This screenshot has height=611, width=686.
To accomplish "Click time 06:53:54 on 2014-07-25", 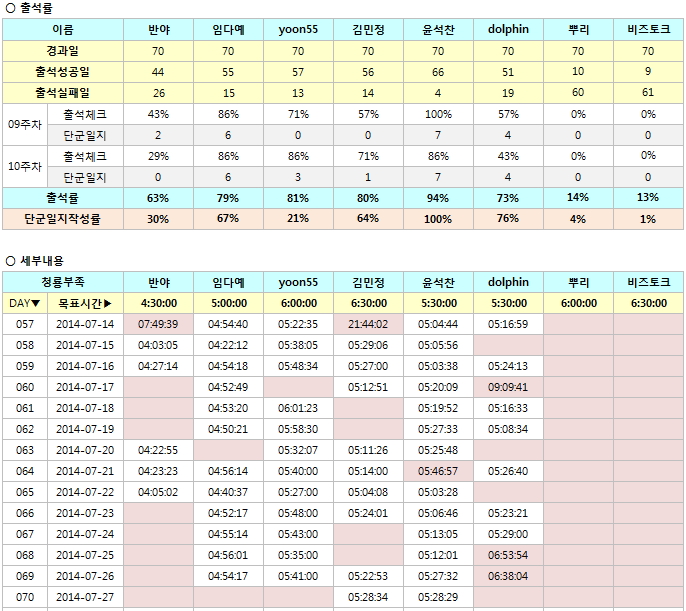I will pyautogui.click(x=508, y=555).
